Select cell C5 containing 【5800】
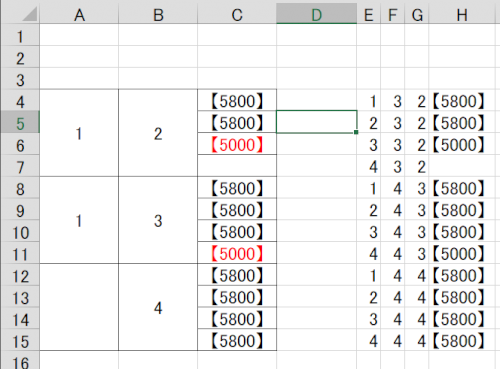 coord(237,122)
